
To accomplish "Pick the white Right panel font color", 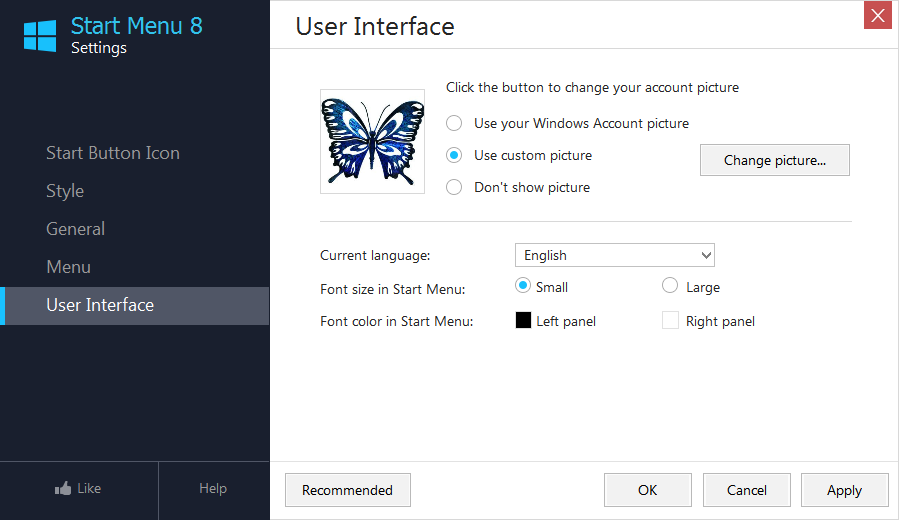I will tap(670, 320).
